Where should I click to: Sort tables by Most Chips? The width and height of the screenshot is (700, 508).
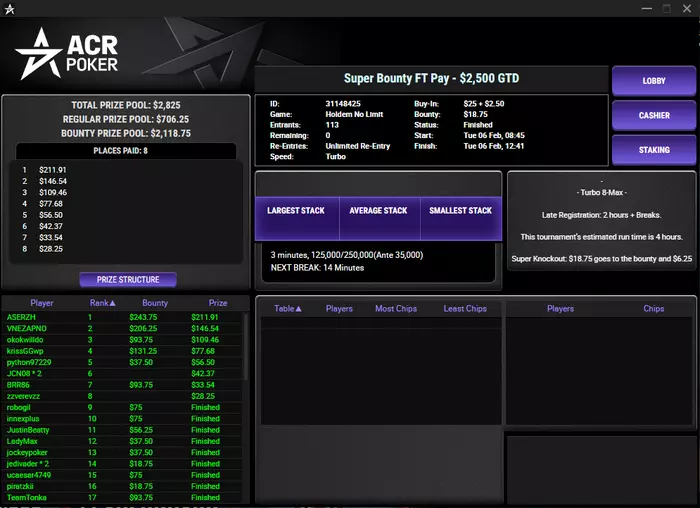pos(396,308)
